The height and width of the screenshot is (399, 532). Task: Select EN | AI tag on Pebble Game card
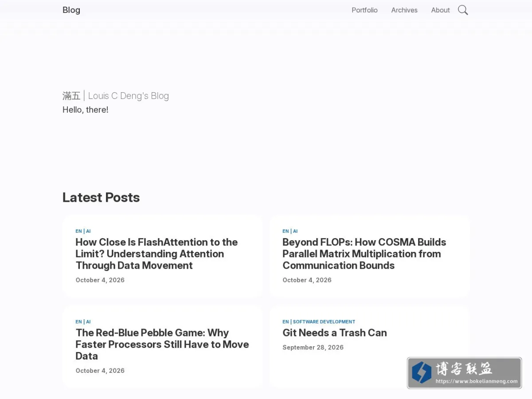point(83,321)
